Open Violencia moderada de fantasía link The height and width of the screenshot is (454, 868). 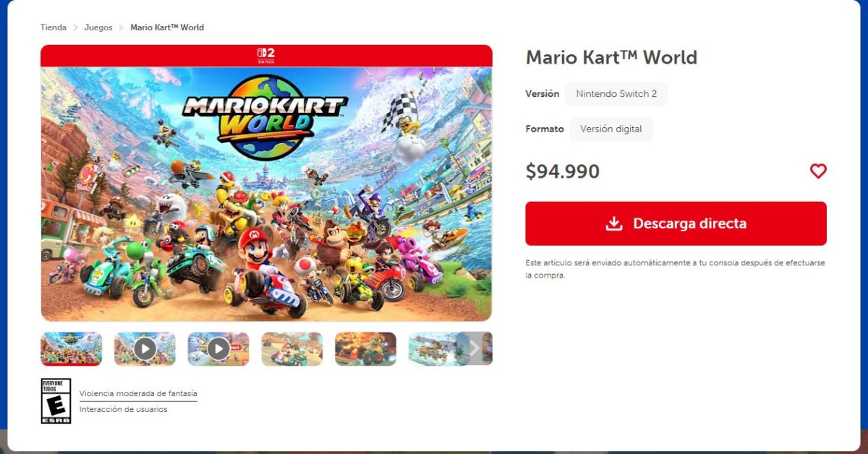click(138, 394)
